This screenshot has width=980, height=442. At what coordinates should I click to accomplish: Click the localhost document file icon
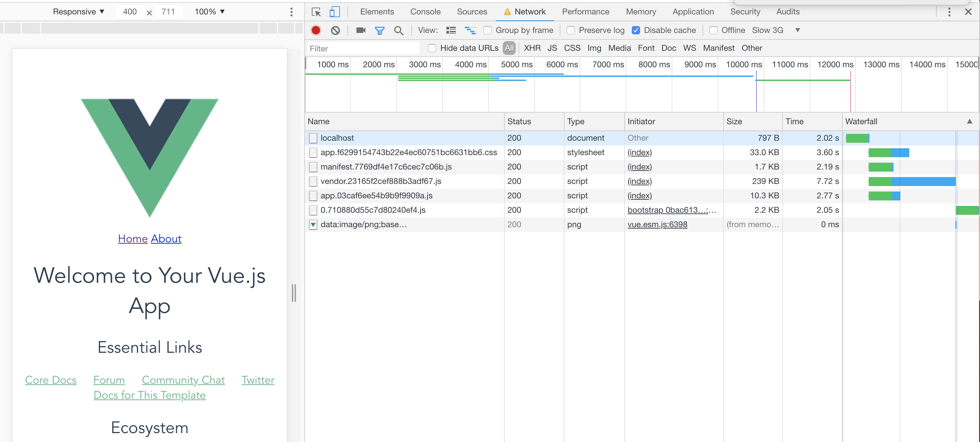click(x=313, y=138)
